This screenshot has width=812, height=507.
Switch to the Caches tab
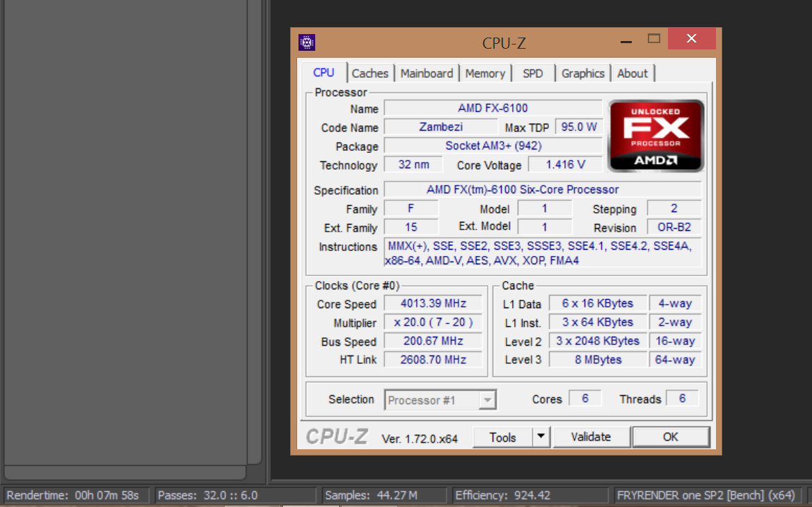coord(369,74)
